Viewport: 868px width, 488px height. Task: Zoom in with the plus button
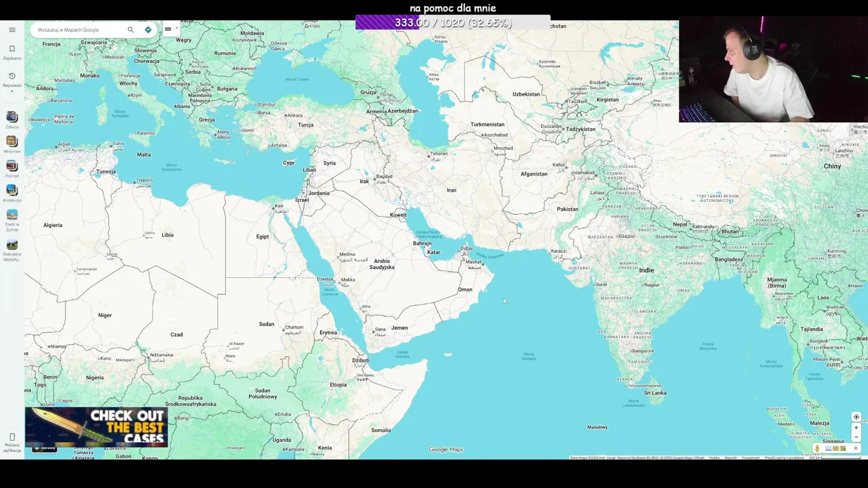pos(856,428)
